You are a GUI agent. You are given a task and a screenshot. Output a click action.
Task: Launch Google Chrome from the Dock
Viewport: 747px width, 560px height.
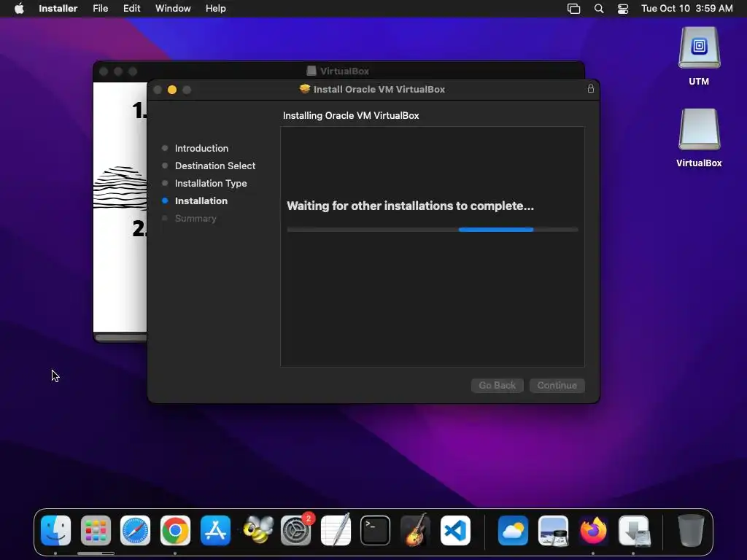[175, 531]
